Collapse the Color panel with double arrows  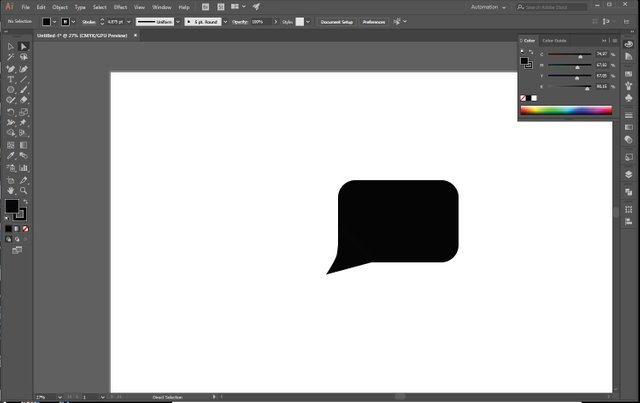(x=604, y=40)
